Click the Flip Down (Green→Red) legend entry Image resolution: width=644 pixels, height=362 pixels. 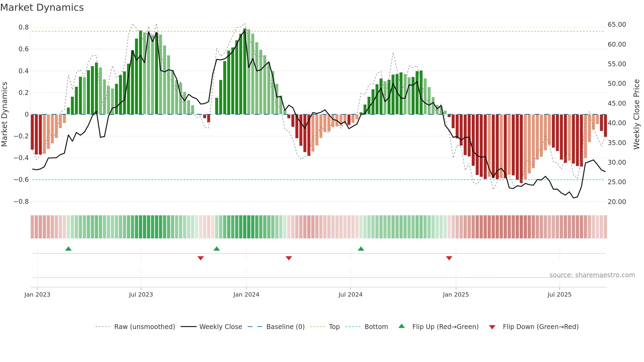(x=534, y=327)
